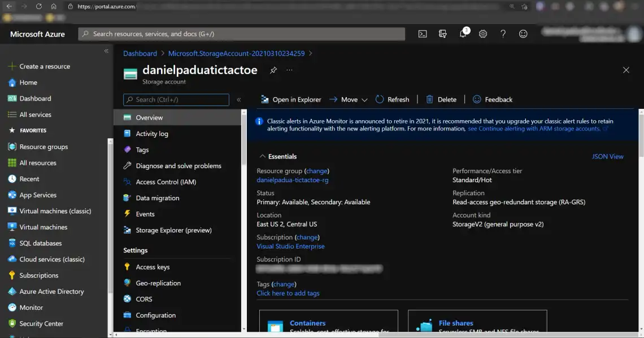Open portal settings via the gear icon
Viewport: 644px width, 338px height.
click(483, 33)
